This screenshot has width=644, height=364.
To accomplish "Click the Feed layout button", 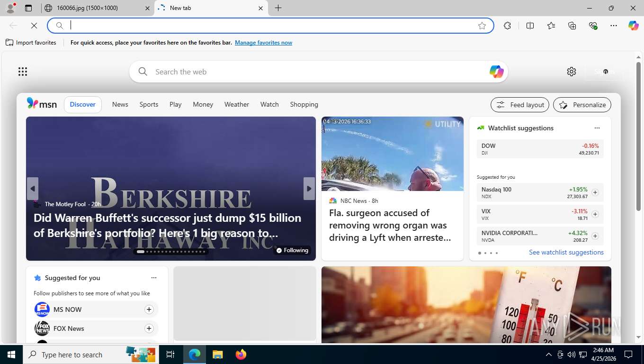I will (x=520, y=105).
